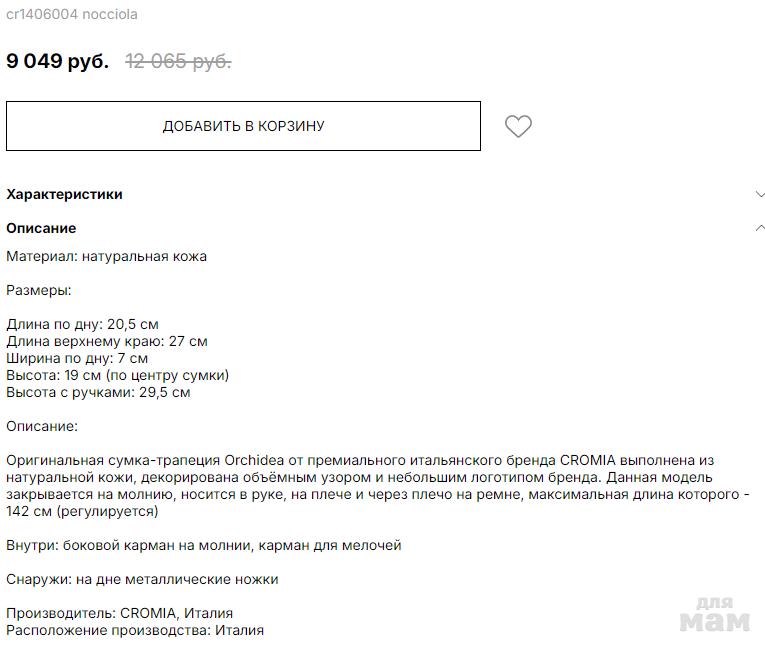Click the 'для мам' watermark logo

click(714, 613)
